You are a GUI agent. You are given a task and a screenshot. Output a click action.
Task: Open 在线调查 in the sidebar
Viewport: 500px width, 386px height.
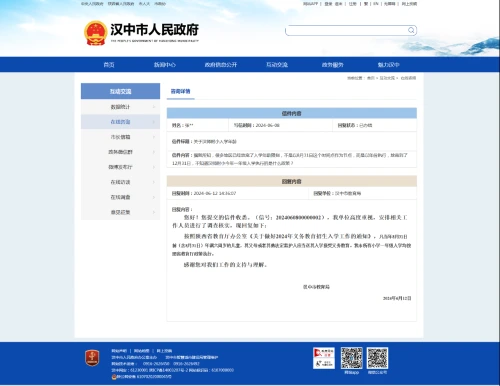coord(120,197)
